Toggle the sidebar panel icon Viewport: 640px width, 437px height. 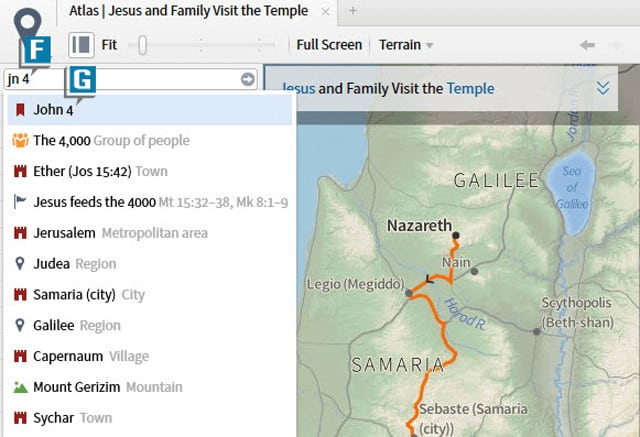point(81,45)
